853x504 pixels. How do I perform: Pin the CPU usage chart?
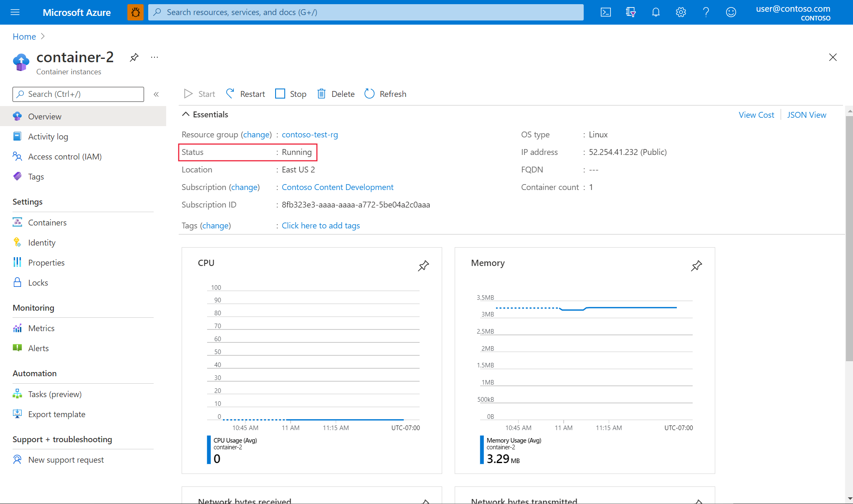[x=423, y=265]
